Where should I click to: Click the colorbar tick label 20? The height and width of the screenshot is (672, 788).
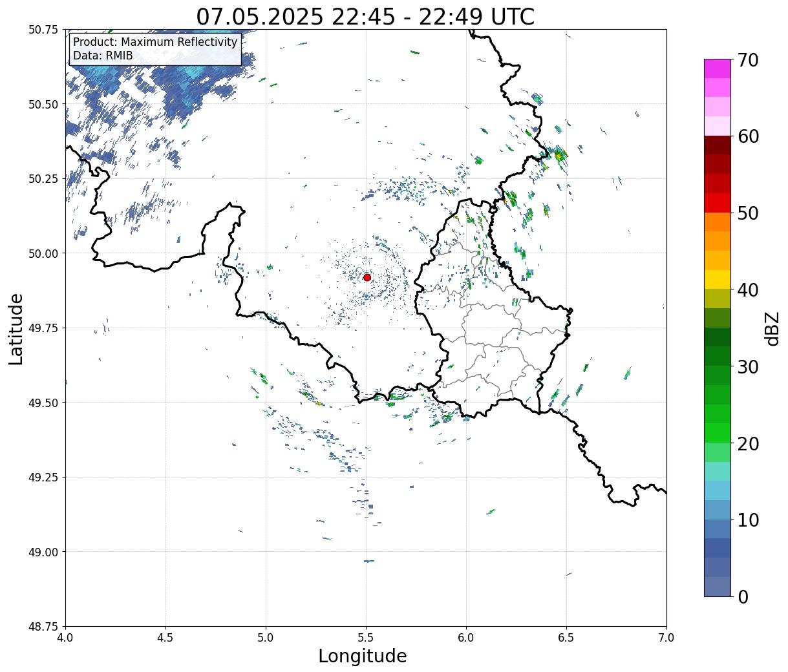tap(749, 443)
